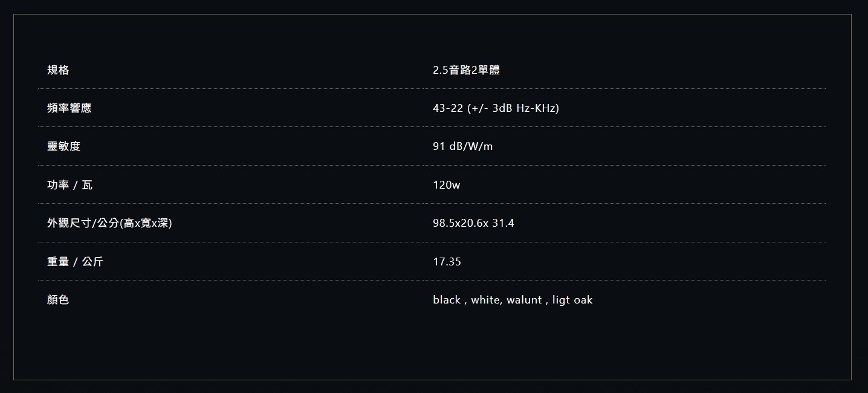868x393 pixels.
Task: Click the word white in colors
Action: point(485,300)
